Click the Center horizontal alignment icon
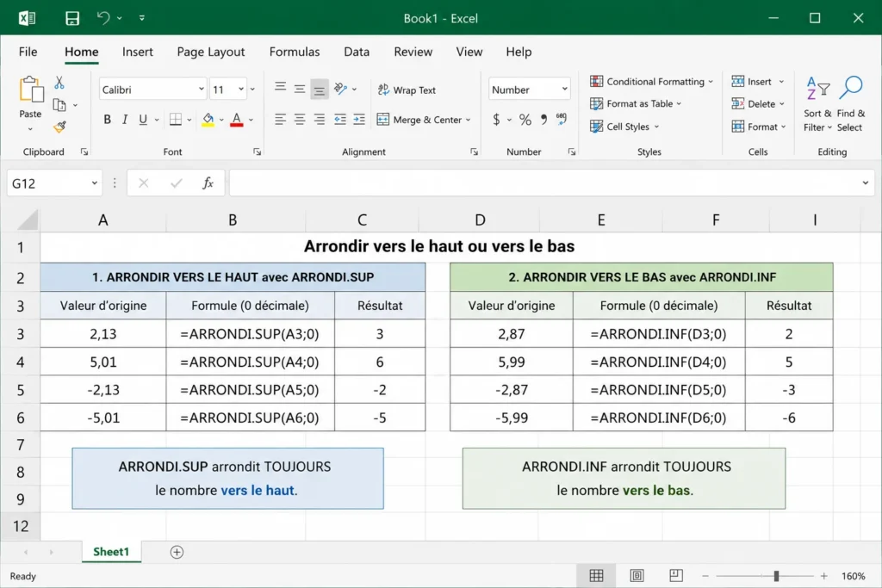Viewport: 882px width, 588px height. pyautogui.click(x=300, y=119)
